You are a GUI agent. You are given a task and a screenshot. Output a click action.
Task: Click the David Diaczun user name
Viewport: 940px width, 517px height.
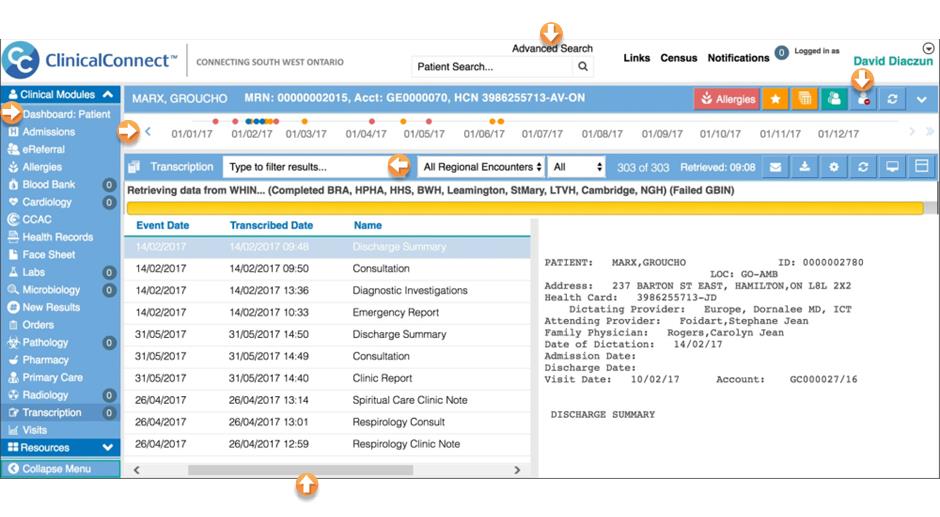pos(893,61)
